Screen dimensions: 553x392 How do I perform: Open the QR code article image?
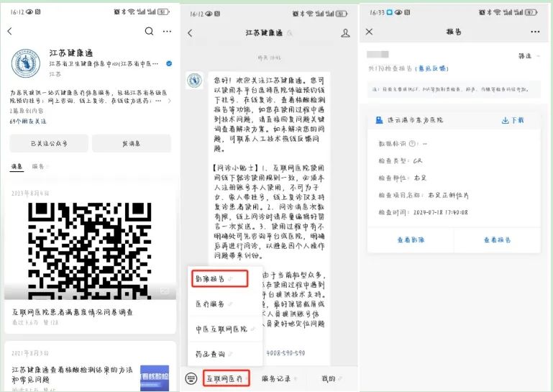tap(90, 250)
